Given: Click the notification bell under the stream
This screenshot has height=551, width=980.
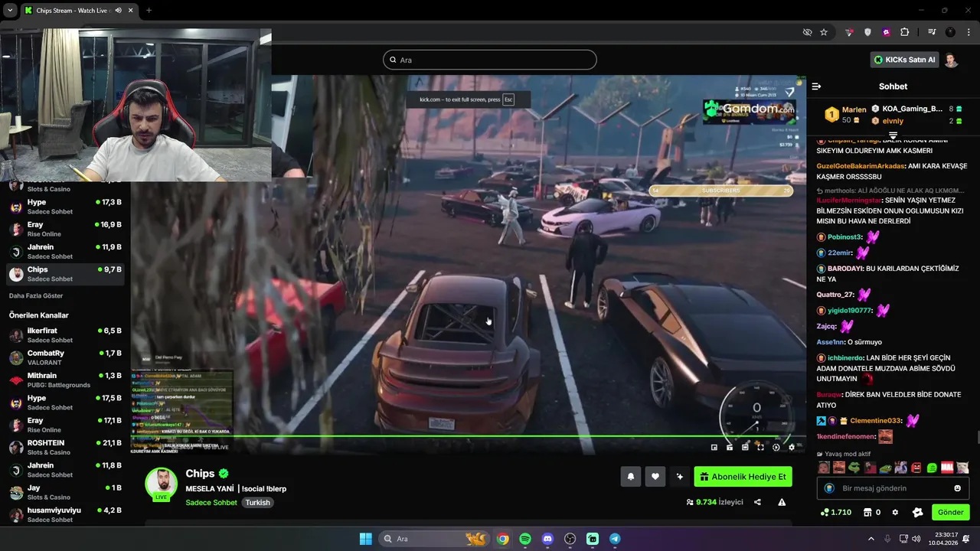Looking at the screenshot, I should point(630,477).
